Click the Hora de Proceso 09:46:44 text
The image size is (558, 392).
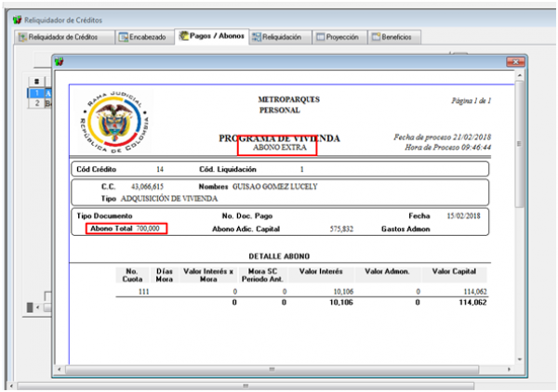[x=448, y=147]
